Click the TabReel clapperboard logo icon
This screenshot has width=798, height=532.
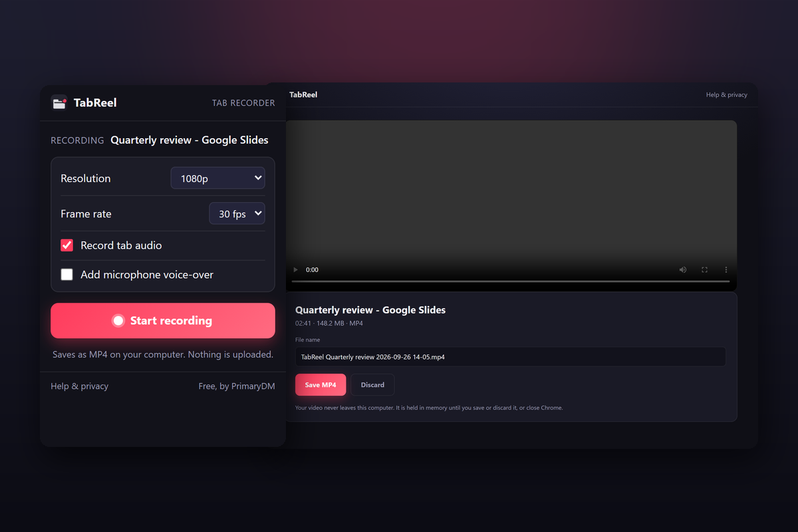coord(60,102)
